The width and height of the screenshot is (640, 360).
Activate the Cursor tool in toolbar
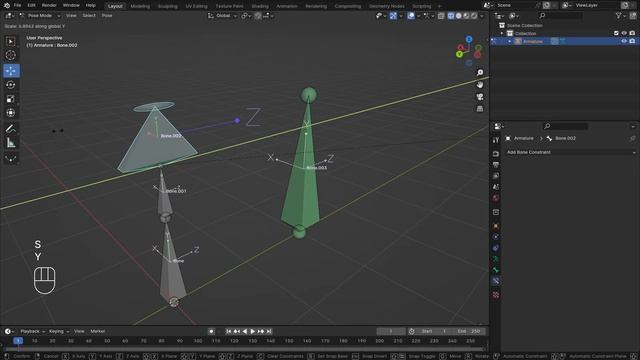tap(11, 55)
